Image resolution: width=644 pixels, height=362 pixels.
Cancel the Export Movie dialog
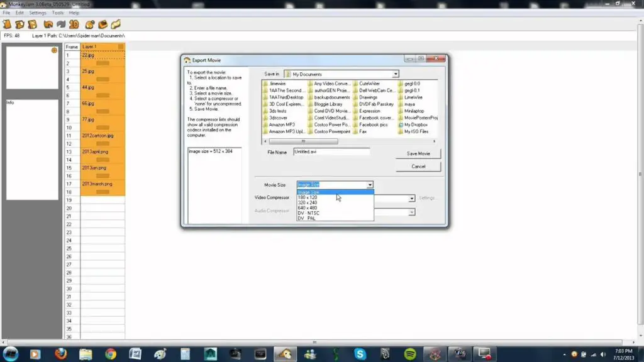(x=418, y=167)
